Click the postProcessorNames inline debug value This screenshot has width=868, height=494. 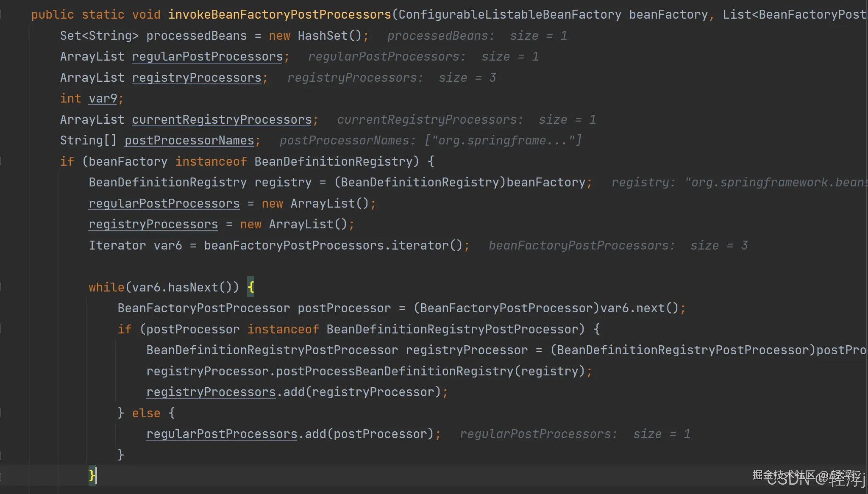click(430, 141)
